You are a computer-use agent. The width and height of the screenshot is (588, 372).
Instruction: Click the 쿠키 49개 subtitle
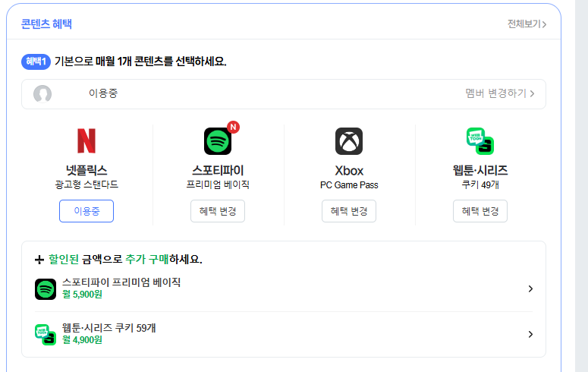[480, 184]
